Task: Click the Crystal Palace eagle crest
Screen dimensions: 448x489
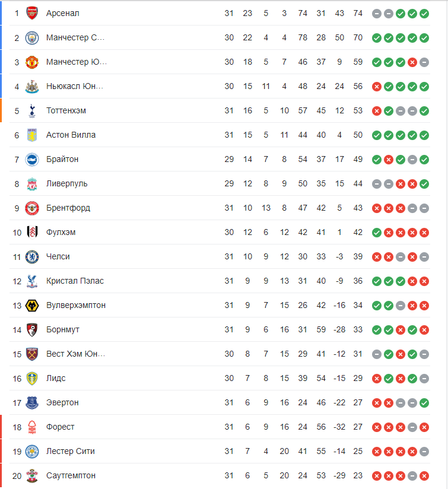Action: tap(32, 281)
